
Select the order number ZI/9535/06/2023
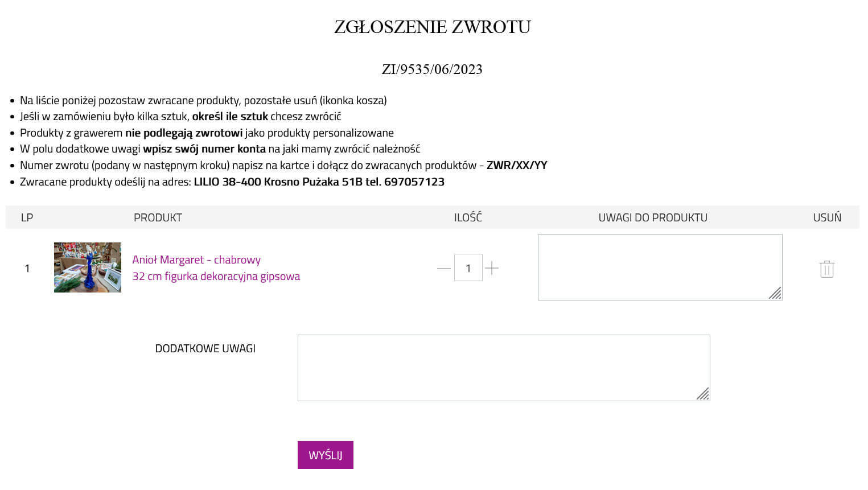(x=431, y=69)
